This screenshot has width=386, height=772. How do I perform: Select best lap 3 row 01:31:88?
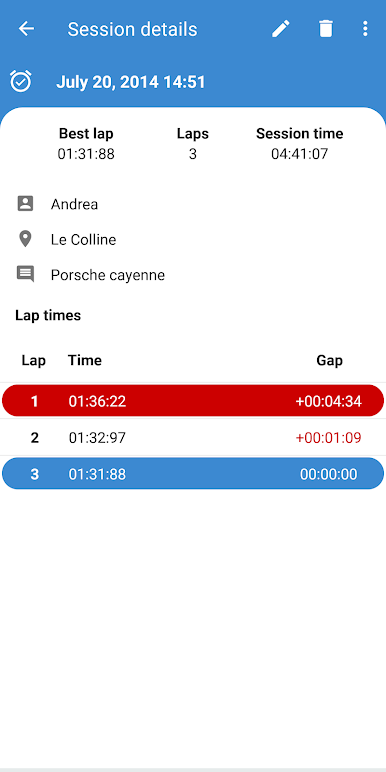[x=193, y=474]
